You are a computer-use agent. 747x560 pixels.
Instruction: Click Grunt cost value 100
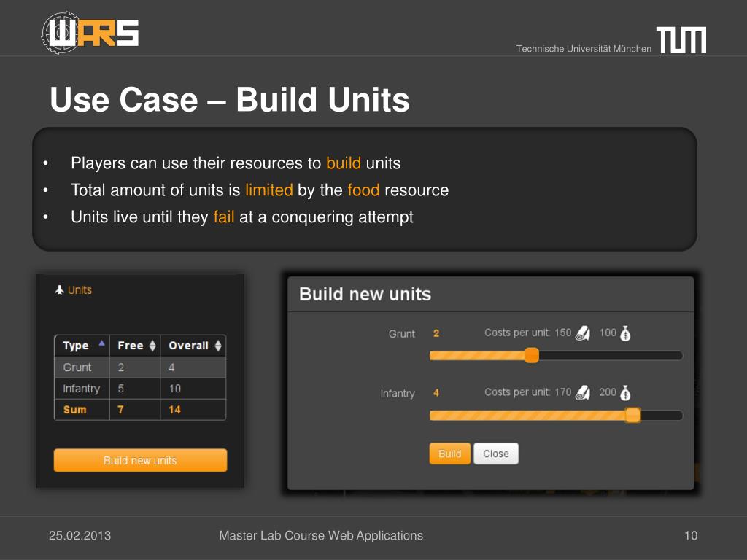608,332
